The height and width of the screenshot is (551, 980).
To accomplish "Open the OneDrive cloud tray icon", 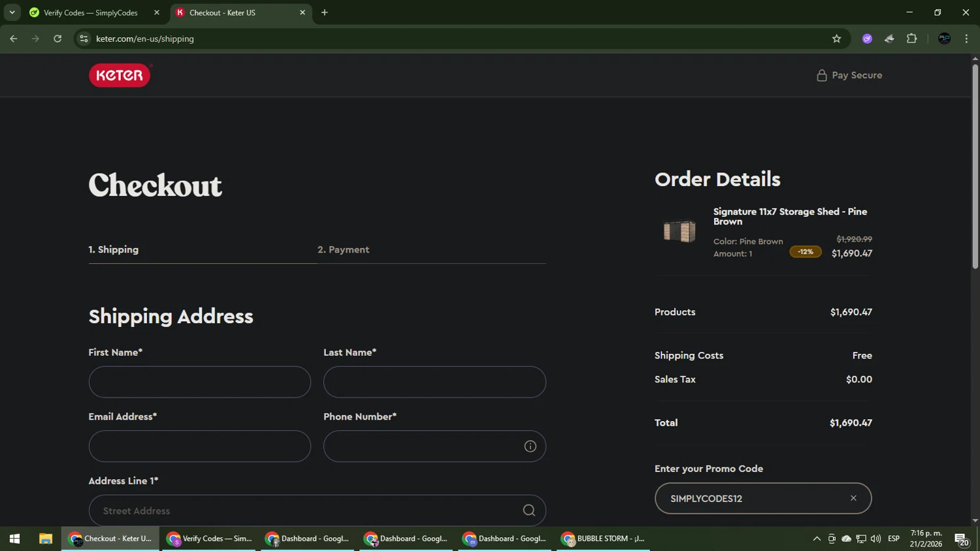I will [846, 539].
